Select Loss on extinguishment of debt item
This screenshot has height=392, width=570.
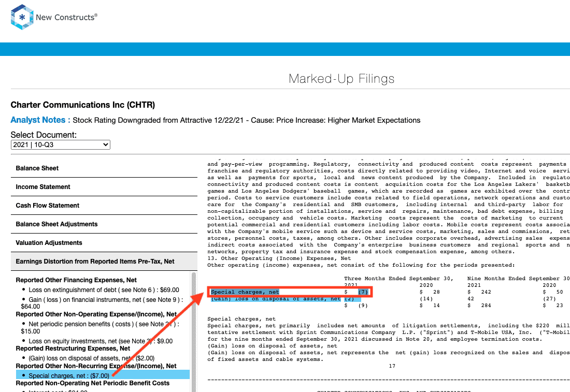(x=104, y=290)
